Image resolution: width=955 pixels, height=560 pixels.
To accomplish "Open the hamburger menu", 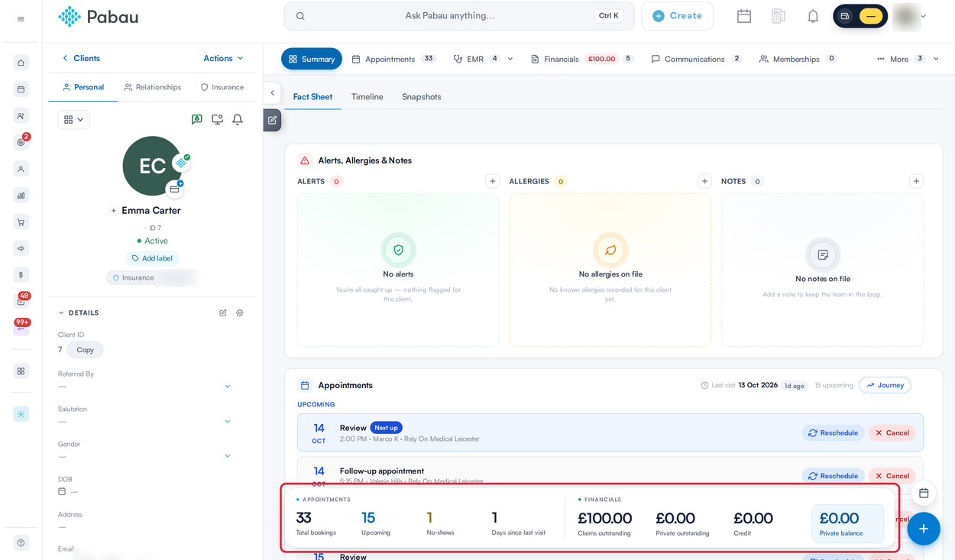I will 21,19.
